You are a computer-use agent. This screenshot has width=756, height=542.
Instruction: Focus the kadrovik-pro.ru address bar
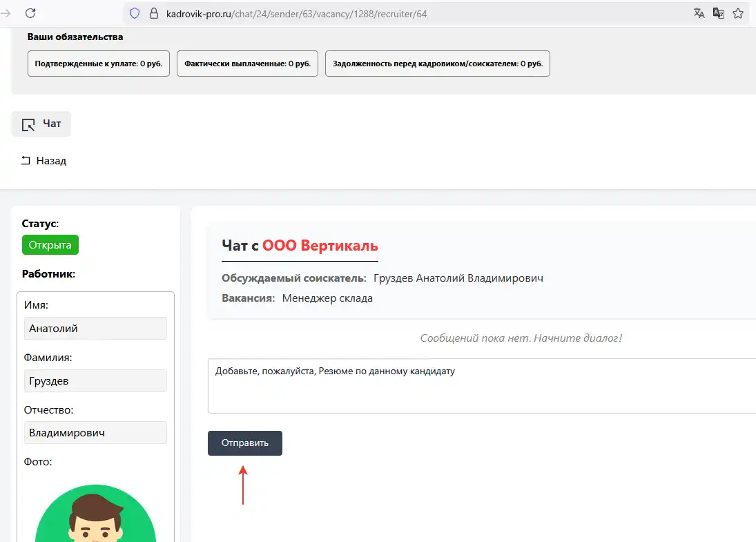[414, 13]
